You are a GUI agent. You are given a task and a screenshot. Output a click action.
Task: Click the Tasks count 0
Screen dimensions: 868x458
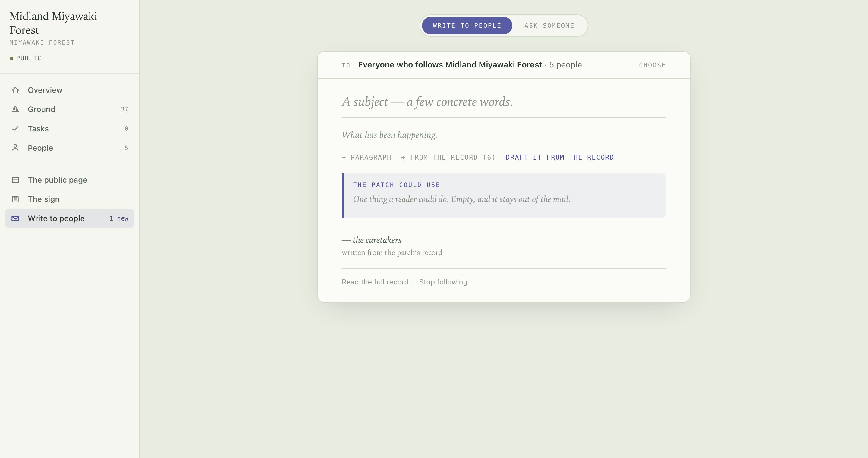[126, 128]
